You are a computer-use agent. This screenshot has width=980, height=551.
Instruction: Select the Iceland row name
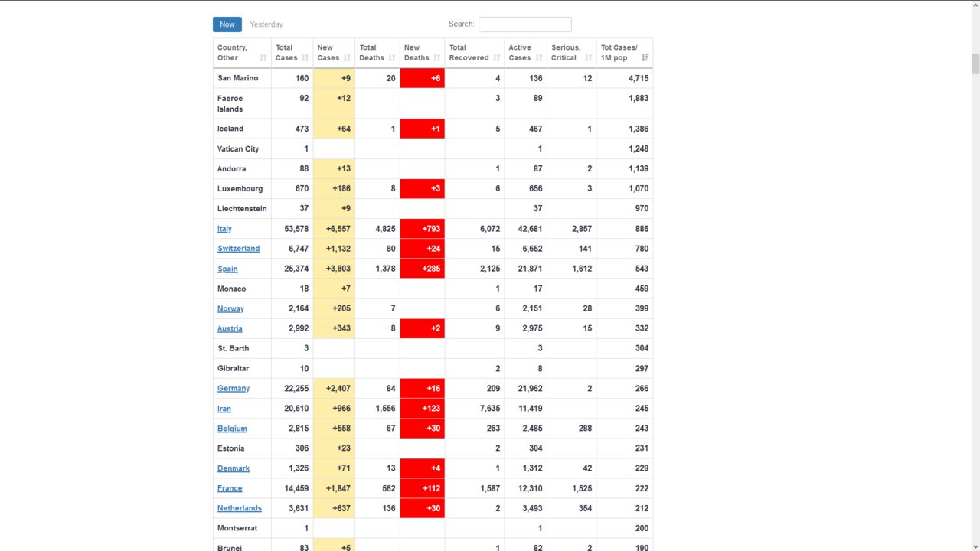(230, 129)
